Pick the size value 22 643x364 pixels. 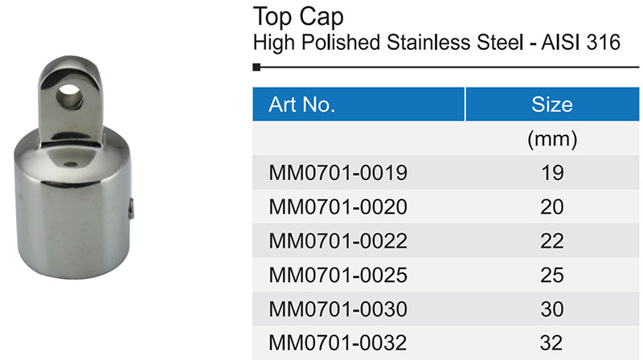pyautogui.click(x=552, y=241)
